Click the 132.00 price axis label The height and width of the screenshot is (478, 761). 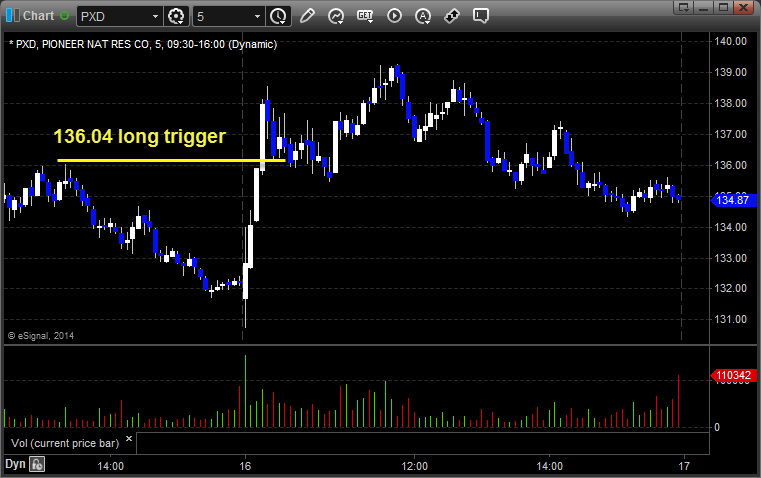[730, 288]
